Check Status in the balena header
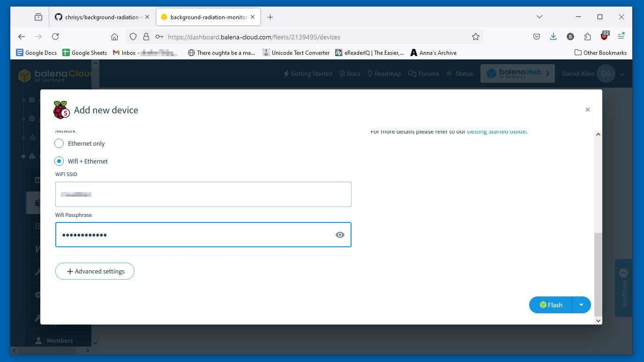 tap(459, 74)
